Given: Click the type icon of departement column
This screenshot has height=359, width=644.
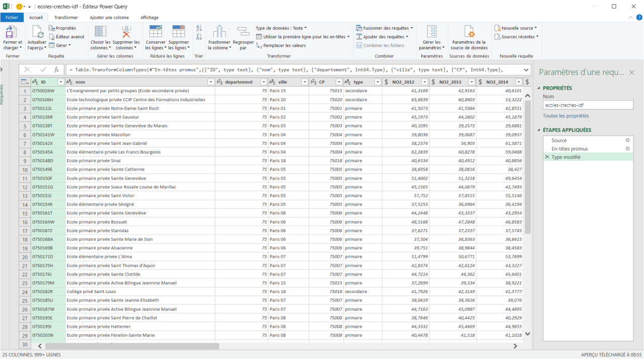Looking at the screenshot, I should tap(220, 82).
